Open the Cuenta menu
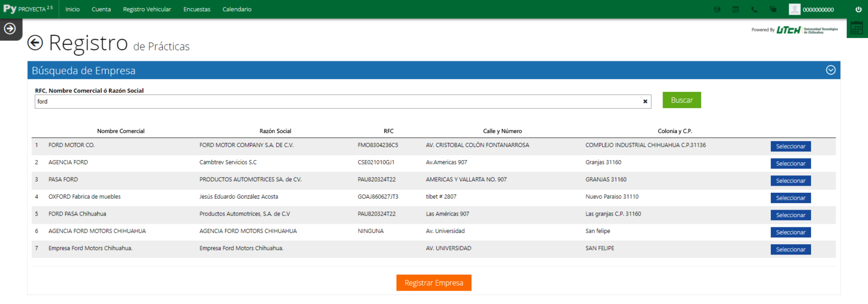868x304 pixels. 101,9
